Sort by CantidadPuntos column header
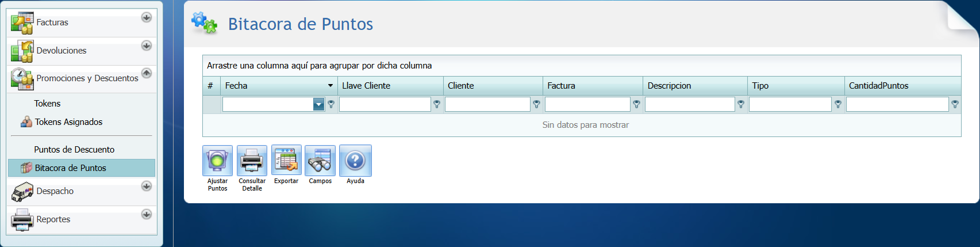The image size is (980, 247). coord(903,86)
